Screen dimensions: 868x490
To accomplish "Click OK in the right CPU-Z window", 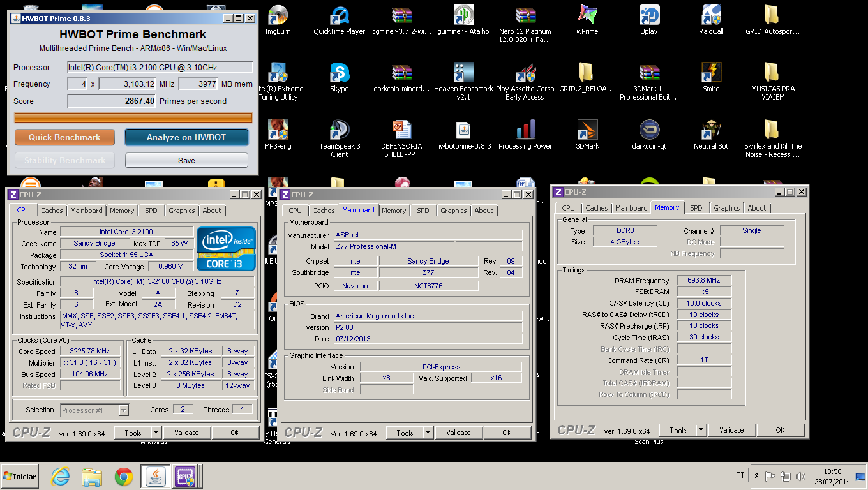I will pyautogui.click(x=780, y=430).
